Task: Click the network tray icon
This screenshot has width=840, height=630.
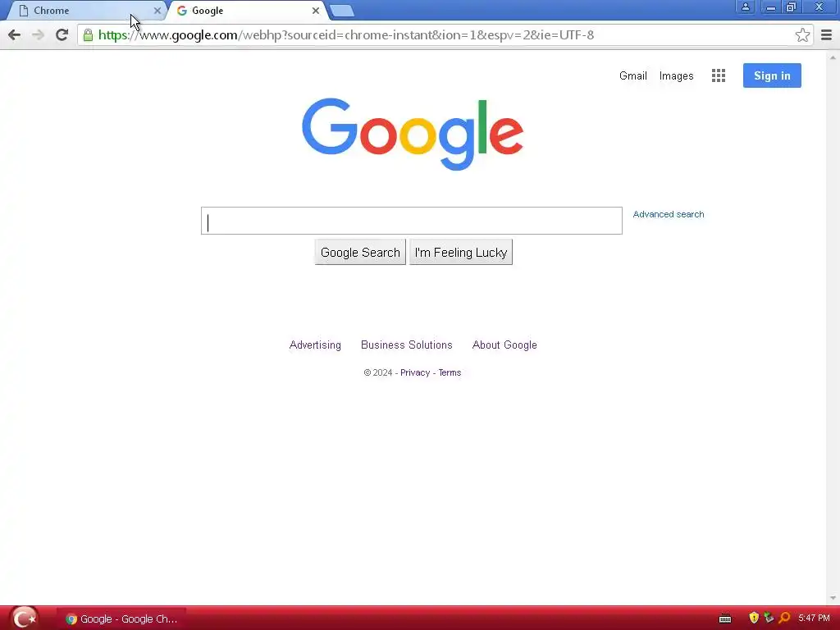Action: pos(769,619)
